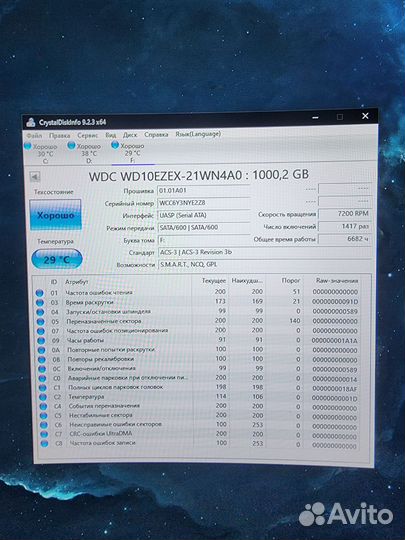Click the status circle for attribute 0C
This screenshot has height=540, width=405.
[x=42, y=369]
